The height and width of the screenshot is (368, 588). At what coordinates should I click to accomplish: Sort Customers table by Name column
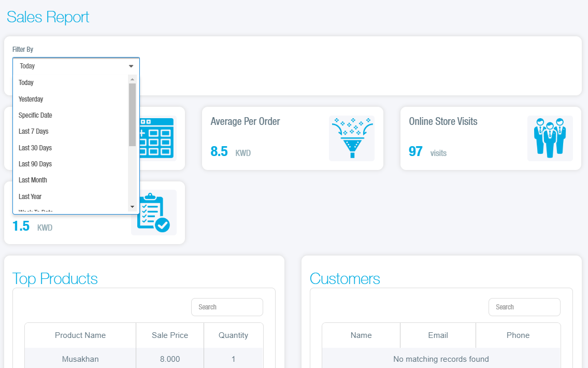361,335
